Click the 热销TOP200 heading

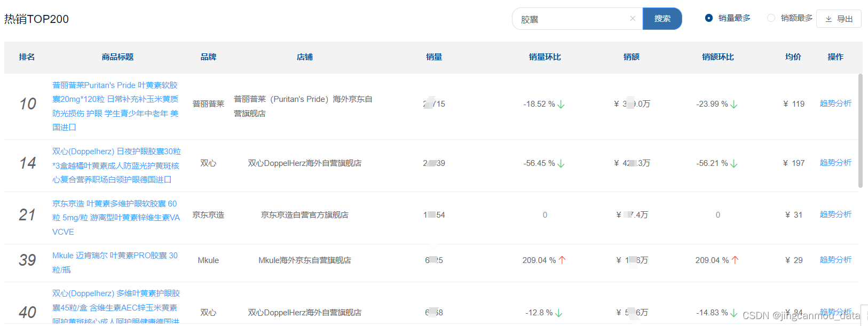click(36, 19)
